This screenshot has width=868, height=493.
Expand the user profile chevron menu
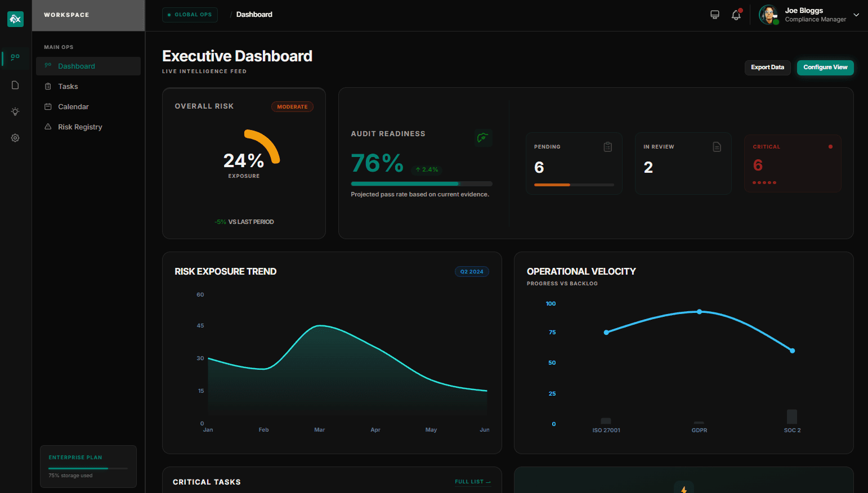tap(856, 15)
